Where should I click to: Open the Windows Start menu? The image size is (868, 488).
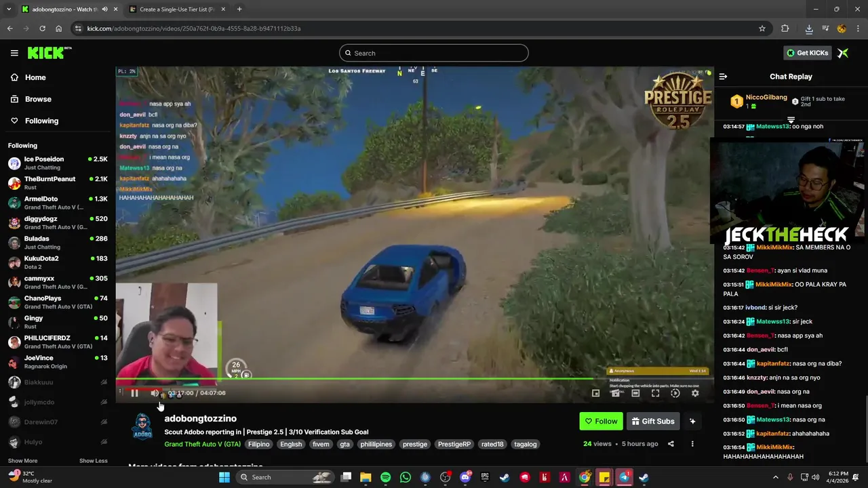[x=224, y=477]
